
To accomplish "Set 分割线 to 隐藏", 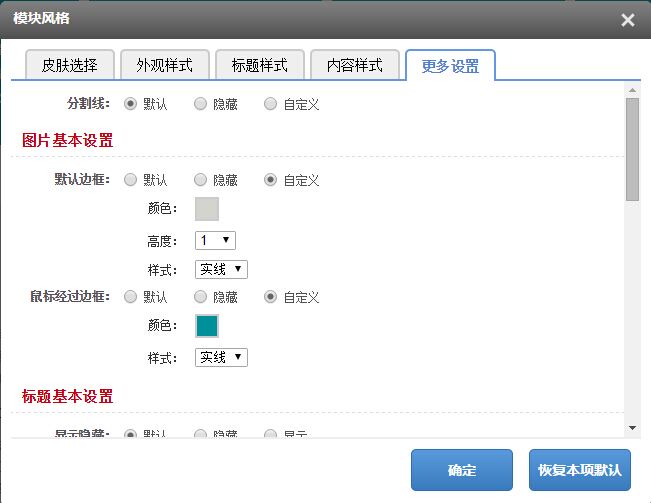I will click(201, 104).
